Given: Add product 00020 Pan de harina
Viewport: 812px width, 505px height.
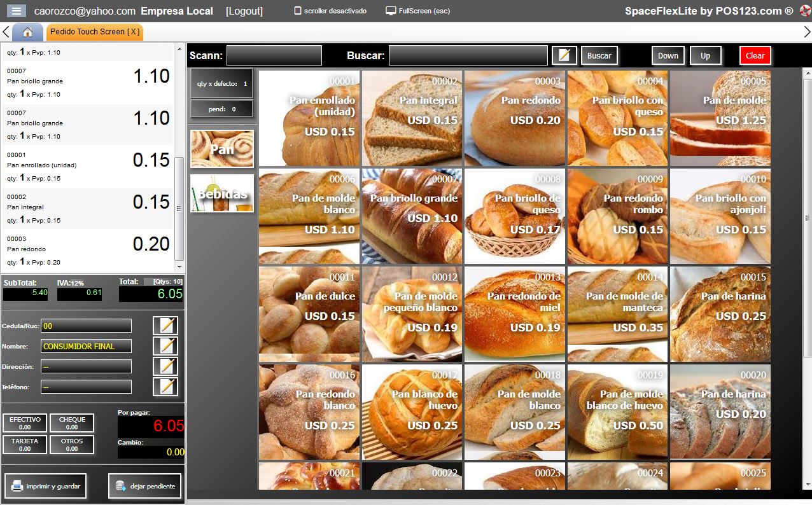Looking at the screenshot, I should pyautogui.click(x=720, y=412).
